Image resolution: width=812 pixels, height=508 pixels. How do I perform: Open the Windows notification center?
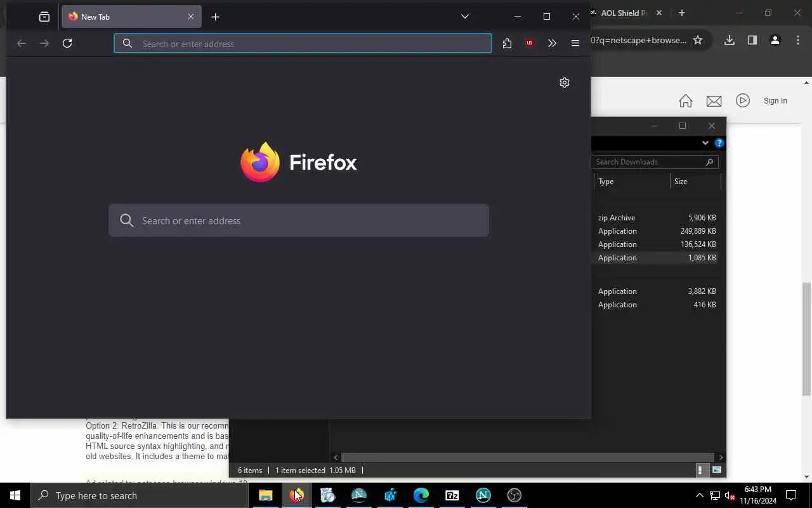(x=791, y=495)
